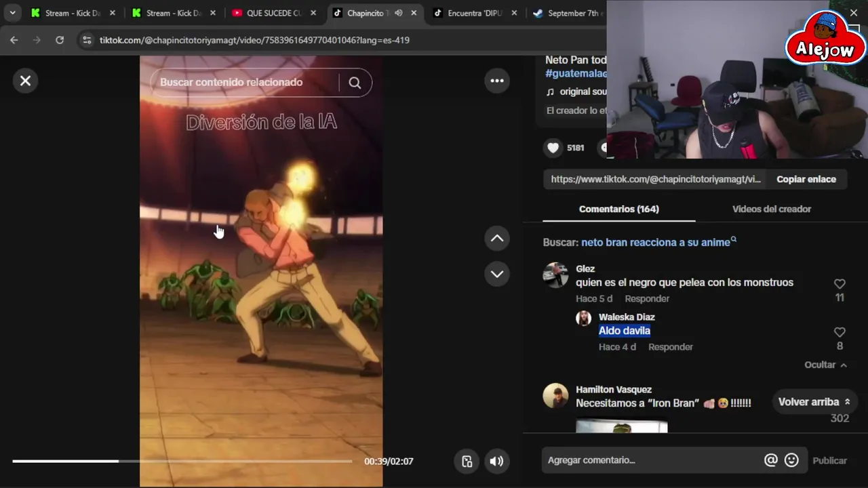Viewport: 868px width, 488px height.
Task: Click the search magnifier in related content bar
Action: 355,83
